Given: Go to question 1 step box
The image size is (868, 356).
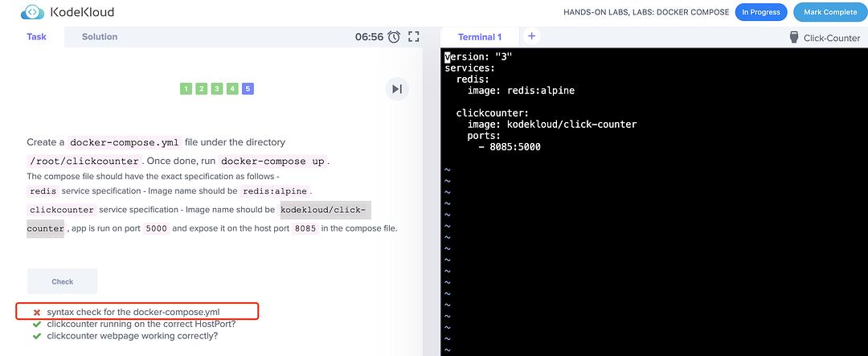Looking at the screenshot, I should click(x=186, y=89).
